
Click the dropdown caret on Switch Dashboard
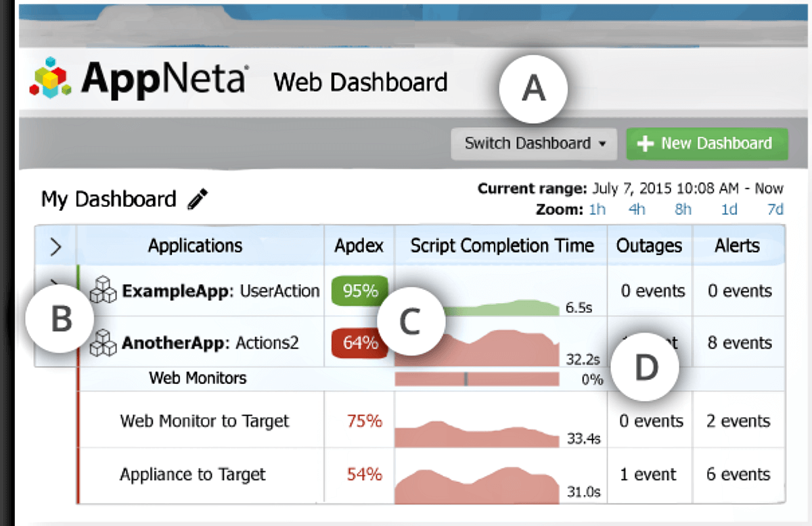tap(602, 144)
